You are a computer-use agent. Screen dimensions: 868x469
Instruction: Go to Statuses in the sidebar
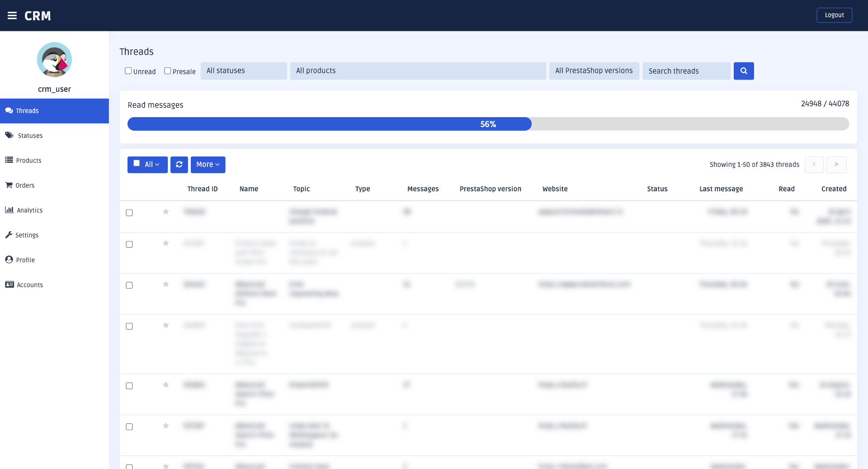54,136
